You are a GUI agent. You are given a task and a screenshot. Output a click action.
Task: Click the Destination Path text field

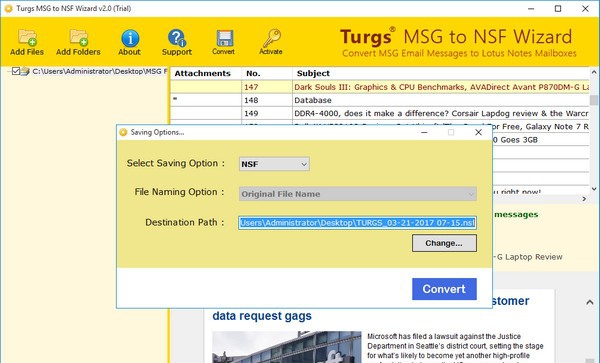point(357,223)
